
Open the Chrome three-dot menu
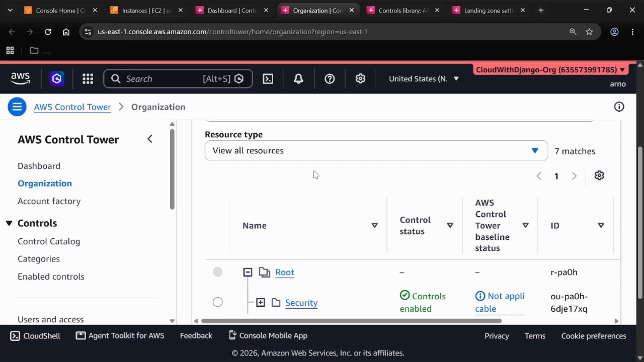(633, 32)
